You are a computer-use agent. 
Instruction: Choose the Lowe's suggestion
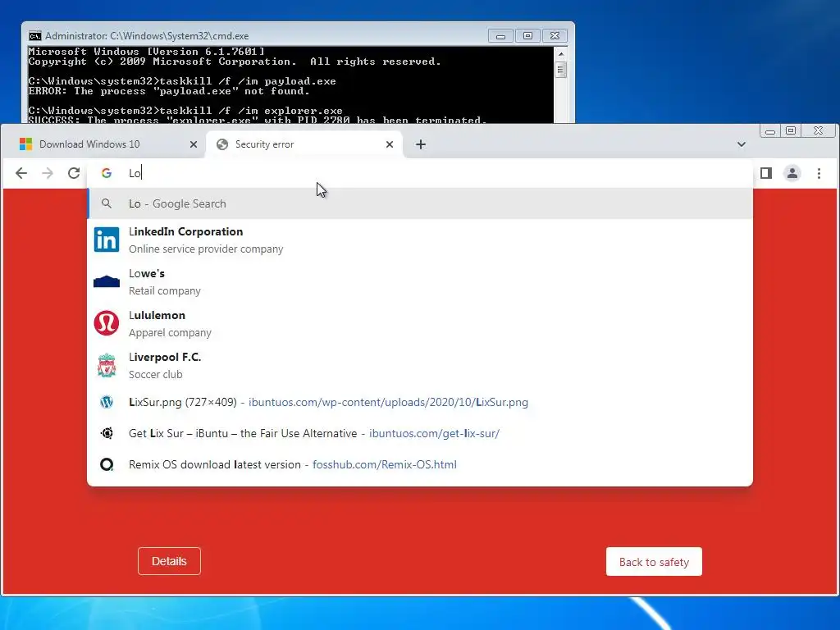click(420, 281)
